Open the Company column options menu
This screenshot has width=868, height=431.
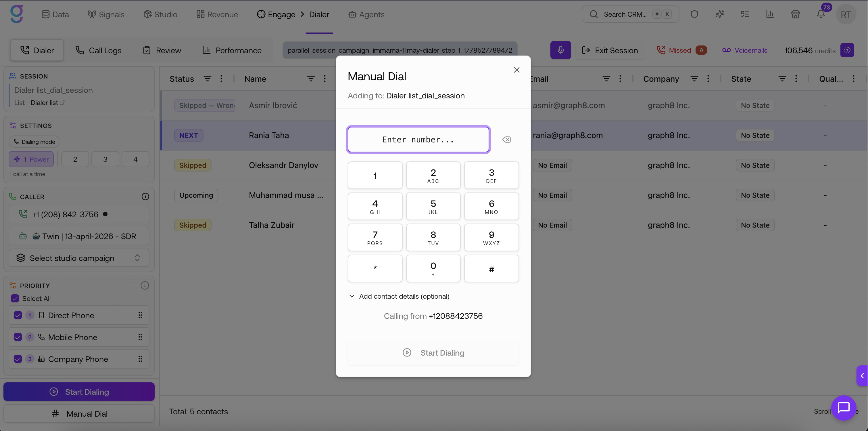pyautogui.click(x=708, y=79)
